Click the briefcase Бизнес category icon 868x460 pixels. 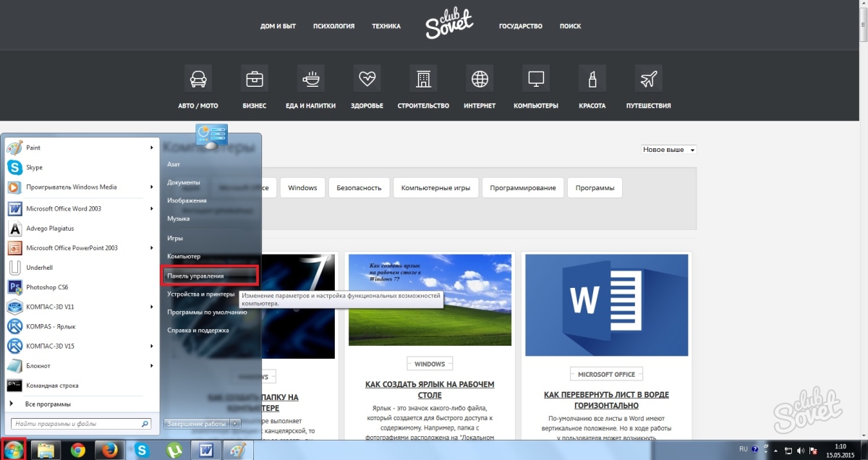pyautogui.click(x=254, y=78)
